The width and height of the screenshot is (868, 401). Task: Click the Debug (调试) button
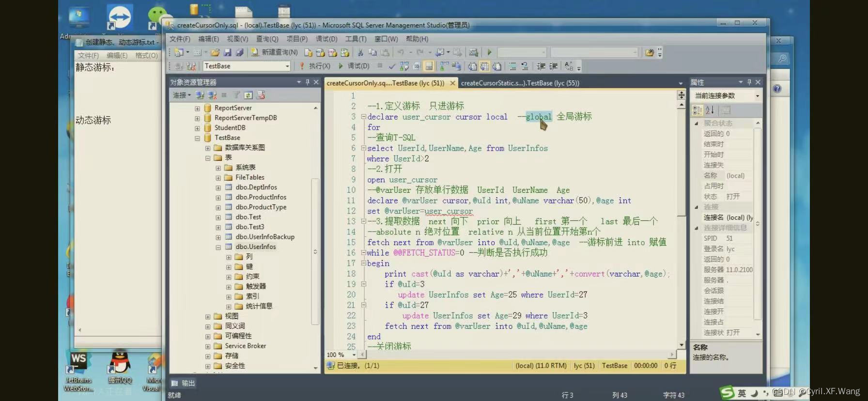point(354,66)
